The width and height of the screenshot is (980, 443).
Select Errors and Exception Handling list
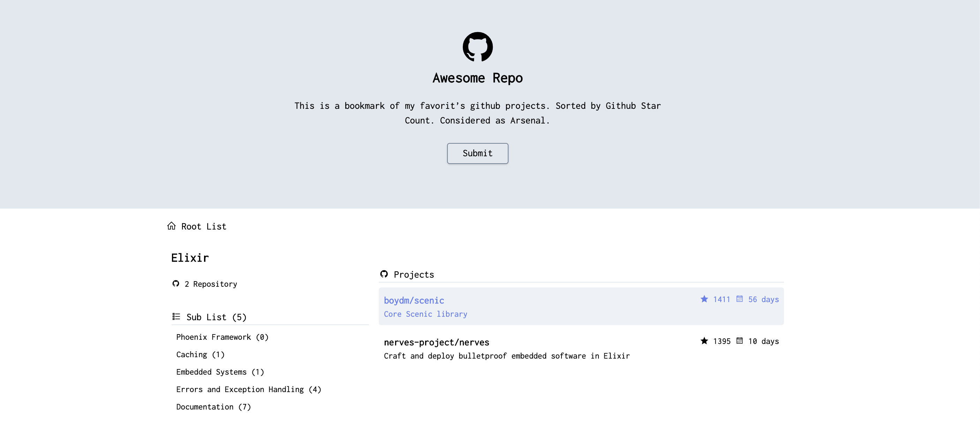(x=248, y=390)
